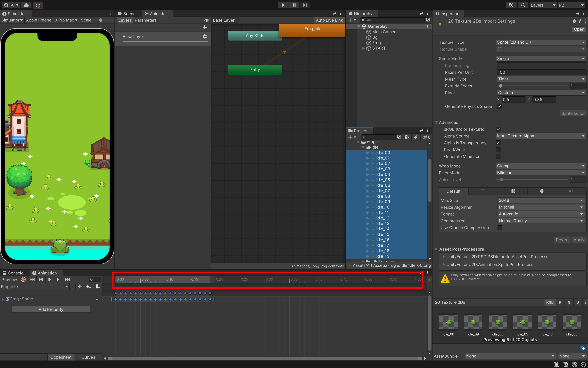Open the Undo History icon
Screen dimensions: 588x368
tap(511, 5)
